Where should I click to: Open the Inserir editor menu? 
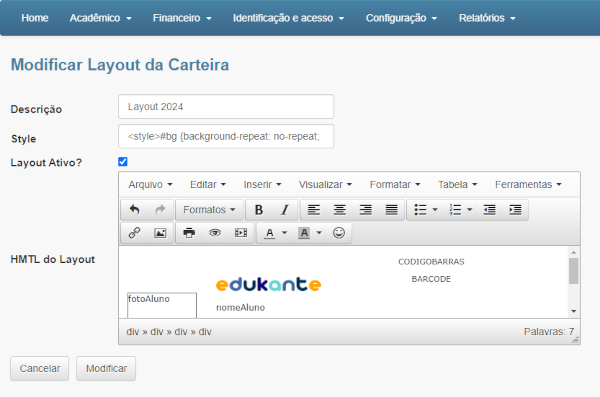pyautogui.click(x=262, y=185)
